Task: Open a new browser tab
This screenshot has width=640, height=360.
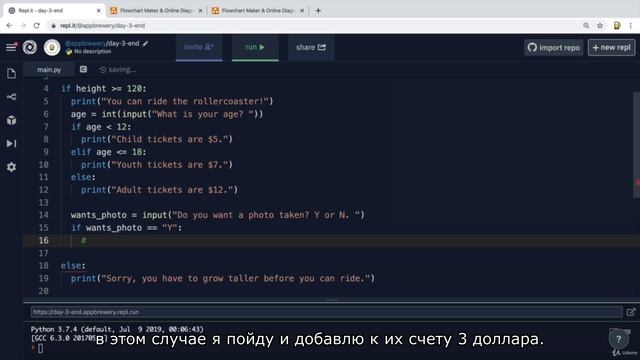Action: (318, 11)
